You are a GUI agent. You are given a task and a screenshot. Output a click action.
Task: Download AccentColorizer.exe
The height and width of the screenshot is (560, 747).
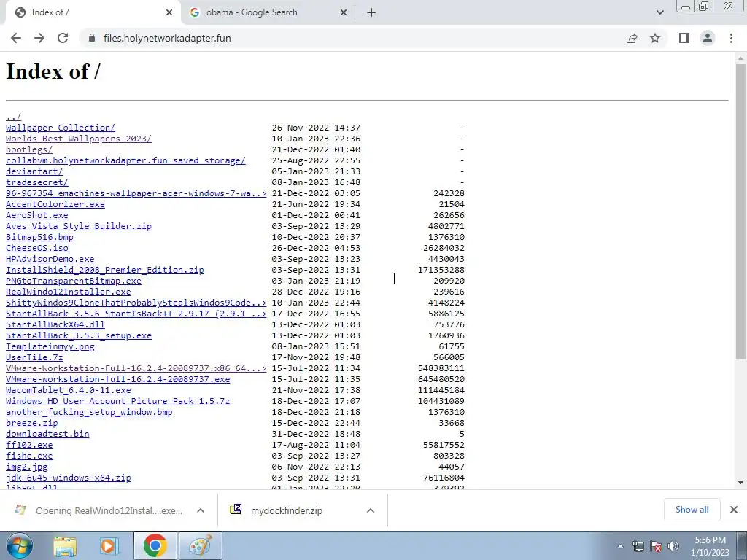pyautogui.click(x=55, y=204)
